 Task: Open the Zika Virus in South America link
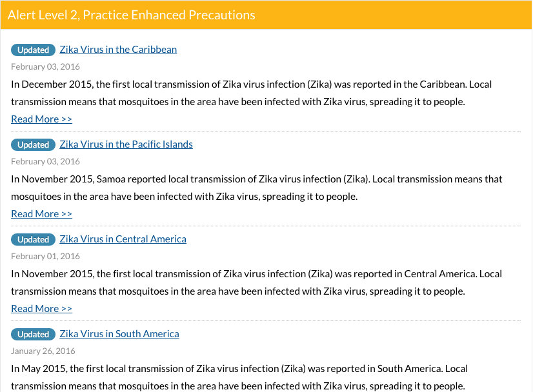[x=119, y=334]
